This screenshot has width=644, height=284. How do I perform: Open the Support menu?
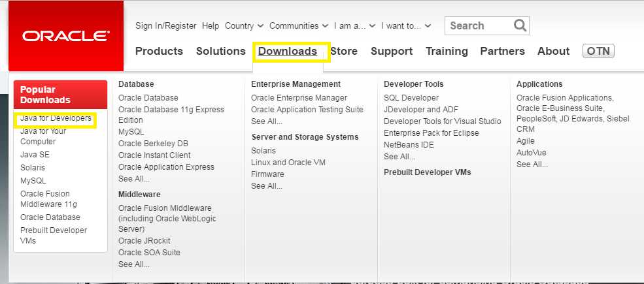pos(392,52)
